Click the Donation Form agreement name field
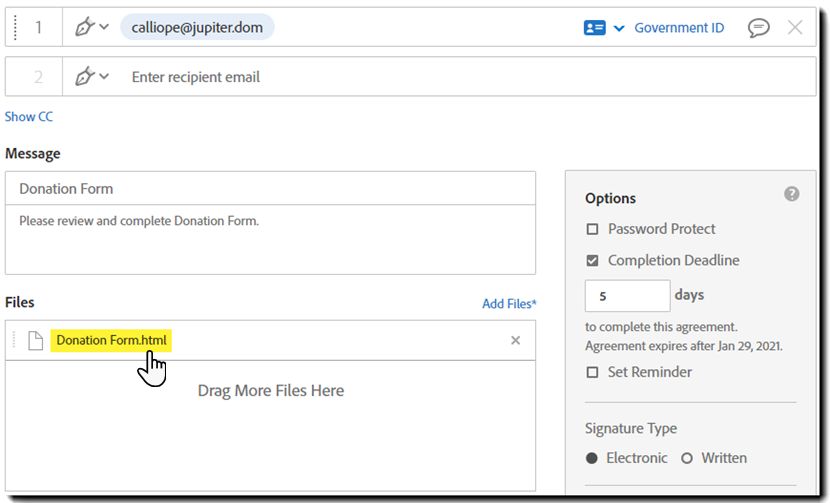This screenshot has height=503, width=830. [270, 188]
